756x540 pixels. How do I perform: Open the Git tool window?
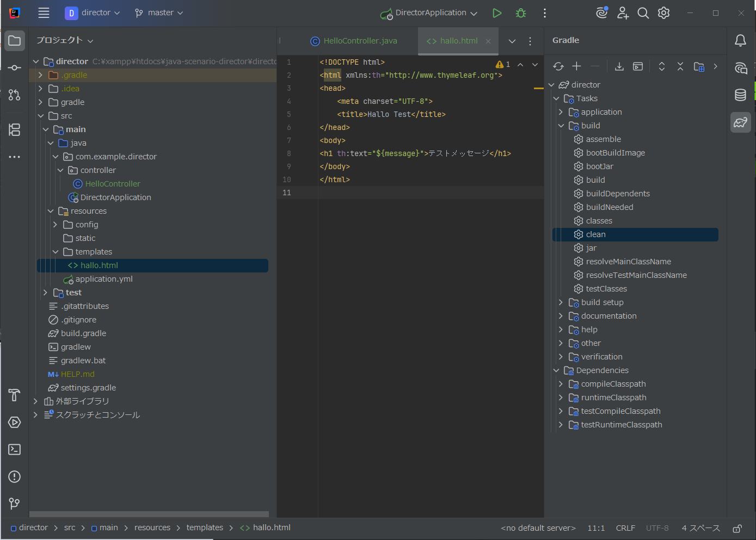[x=15, y=504]
